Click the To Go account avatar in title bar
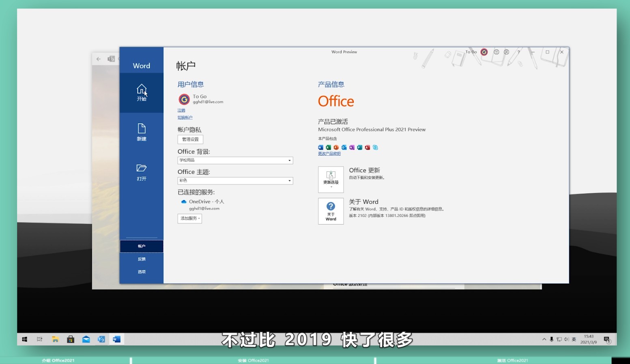The width and height of the screenshot is (630, 364). [x=484, y=52]
